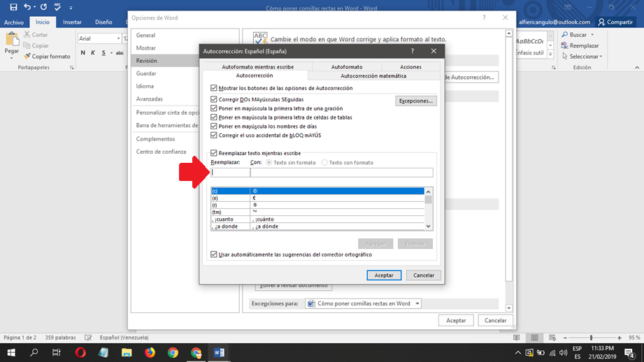The height and width of the screenshot is (362, 644).
Task: Select Avanzadas in Opciones de Word sidebar
Action: (150, 99)
